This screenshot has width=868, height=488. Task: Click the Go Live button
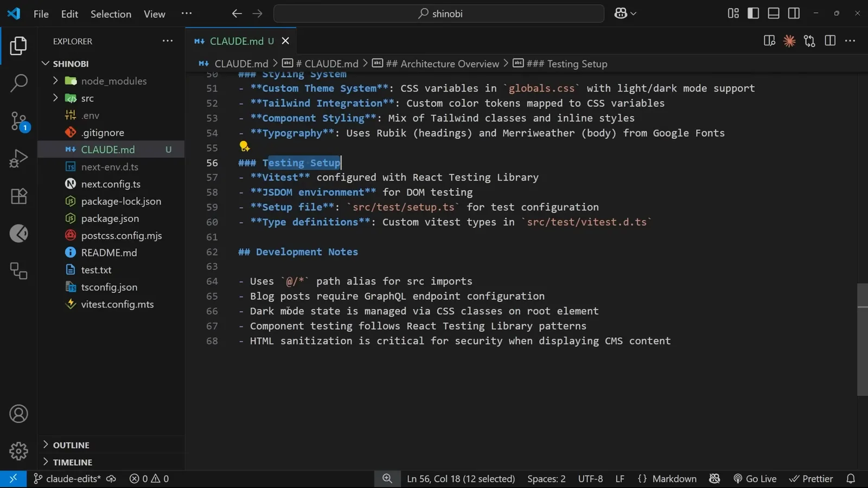[x=755, y=479]
